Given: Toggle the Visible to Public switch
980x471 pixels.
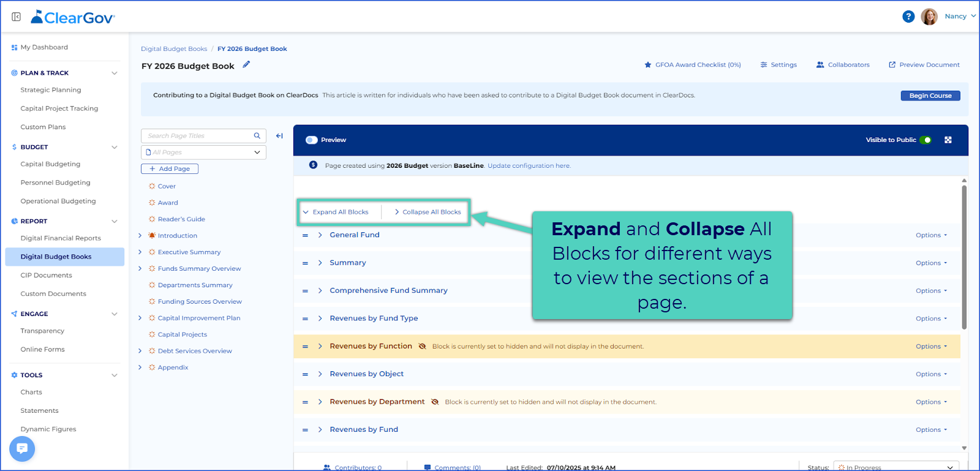Looking at the screenshot, I should [x=925, y=140].
